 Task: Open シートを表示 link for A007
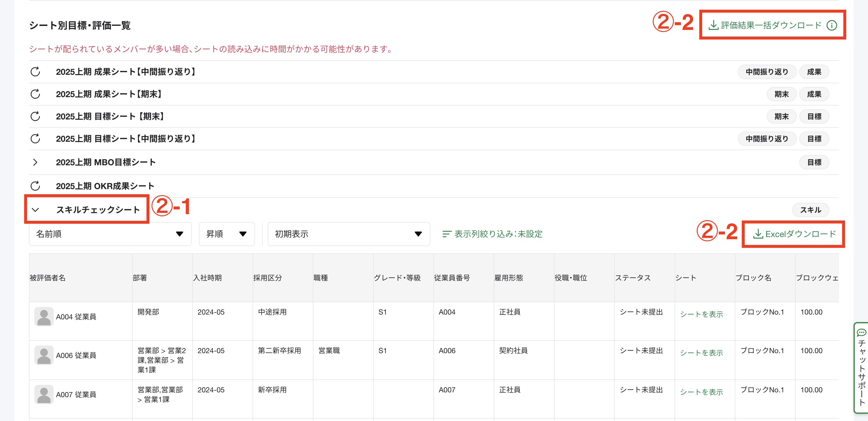(701, 392)
